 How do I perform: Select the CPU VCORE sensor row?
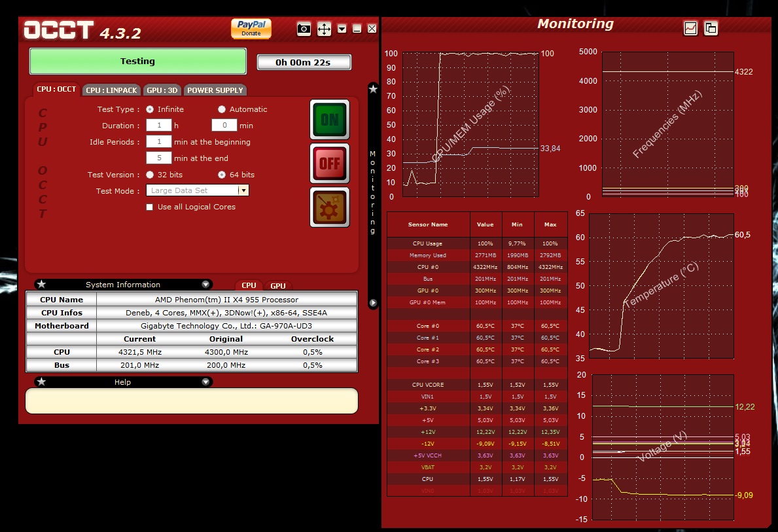[x=477, y=385]
